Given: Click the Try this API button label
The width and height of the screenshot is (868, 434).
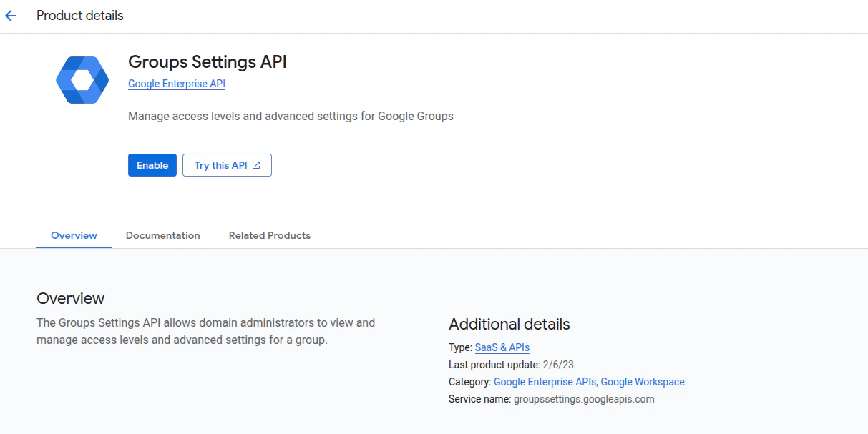Looking at the screenshot, I should click(220, 165).
